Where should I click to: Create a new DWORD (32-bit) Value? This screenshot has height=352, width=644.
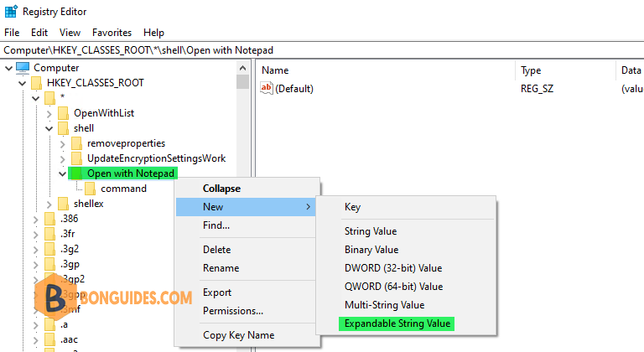pyautogui.click(x=406, y=268)
